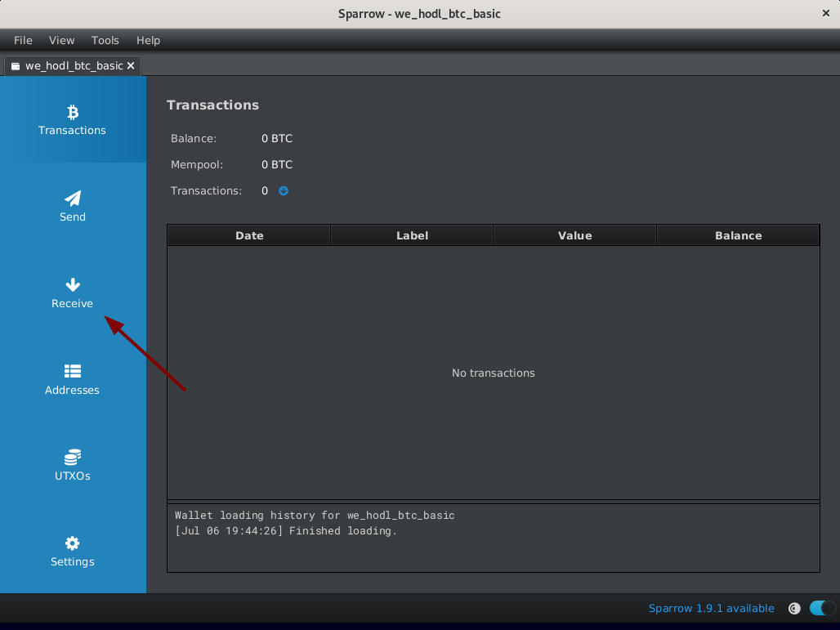Toggle the server connection switch
The width and height of the screenshot is (840, 630).
822,608
